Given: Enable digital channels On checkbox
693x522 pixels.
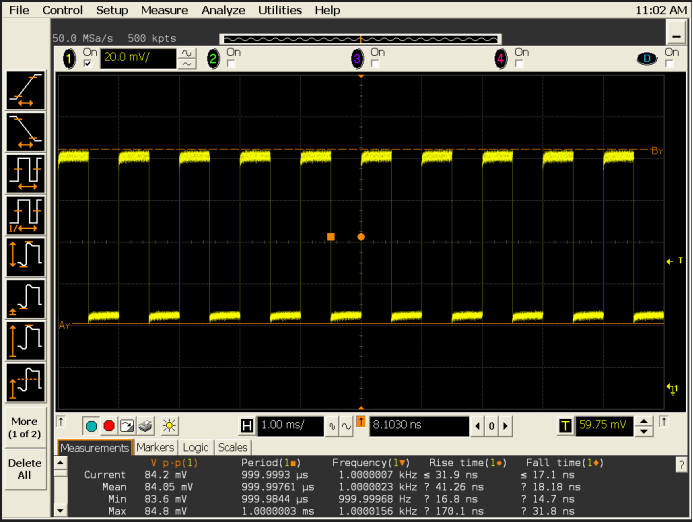Looking at the screenshot, I should click(669, 64).
